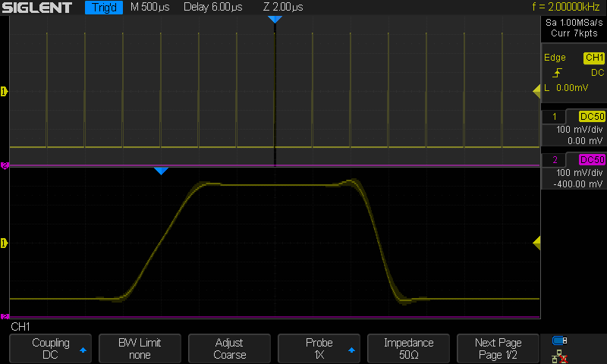Click the Edge trigger type label
The width and height of the screenshot is (607, 364).
[x=555, y=58]
